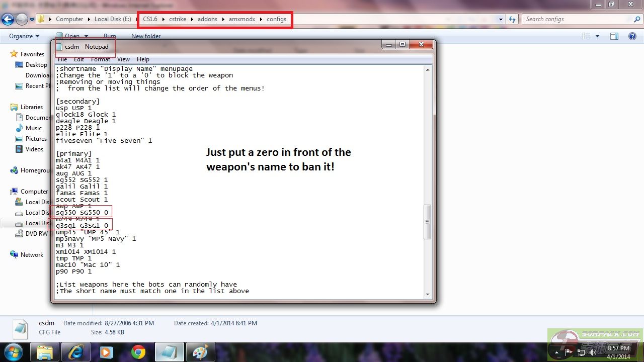Launch Internet Explorer from the taskbar
Image resolution: width=644 pixels, height=362 pixels.
[x=76, y=351]
